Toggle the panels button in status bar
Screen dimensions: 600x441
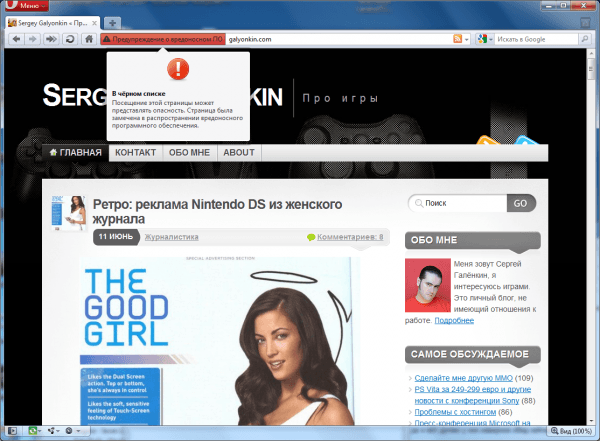point(12,431)
